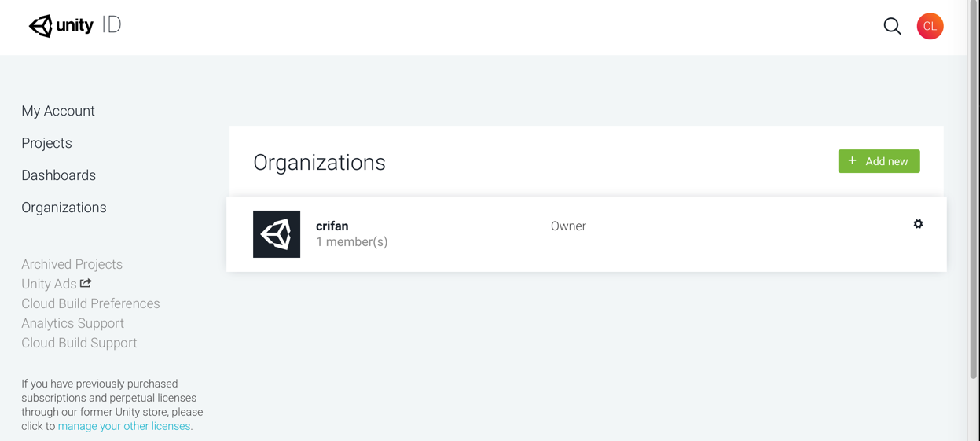Click the Unity Ads external link icon

coord(86,283)
